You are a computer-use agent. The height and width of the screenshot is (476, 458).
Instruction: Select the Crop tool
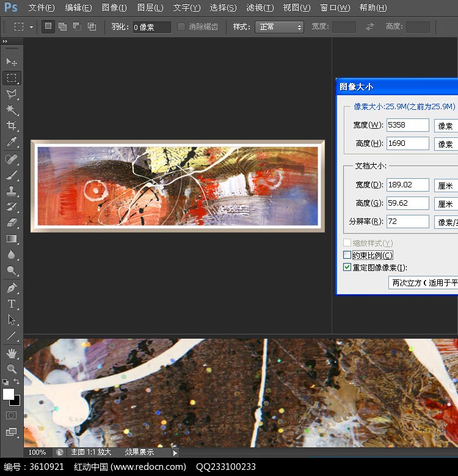(x=12, y=126)
